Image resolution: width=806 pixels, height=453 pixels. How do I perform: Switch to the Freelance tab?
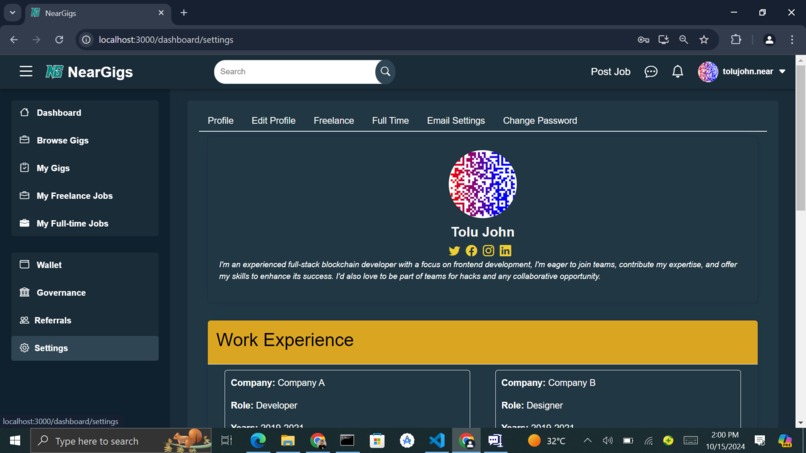point(334,120)
